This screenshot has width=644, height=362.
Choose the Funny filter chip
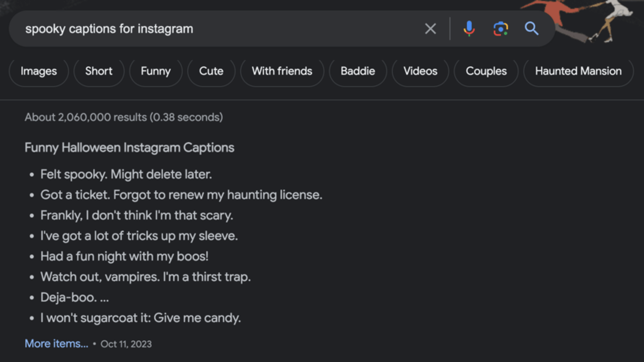click(156, 71)
